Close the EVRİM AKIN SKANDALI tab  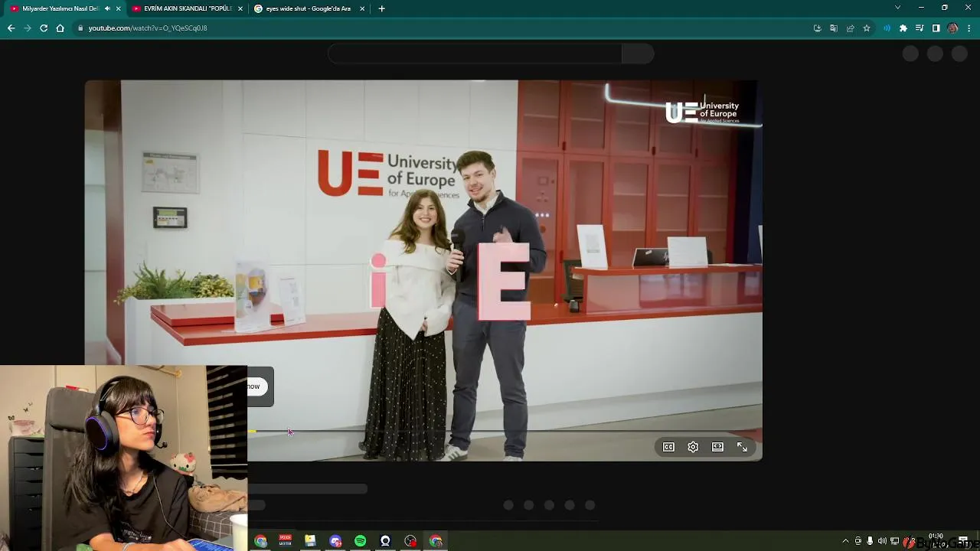pos(240,8)
